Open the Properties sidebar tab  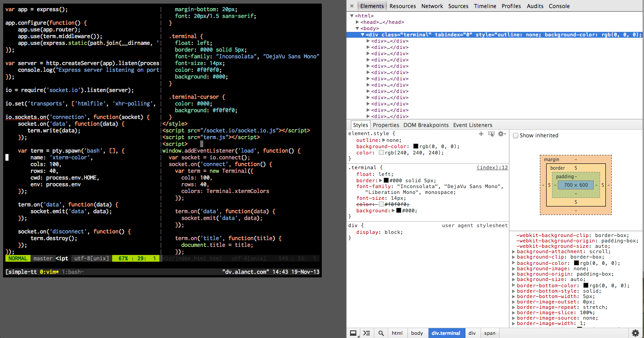click(x=386, y=125)
